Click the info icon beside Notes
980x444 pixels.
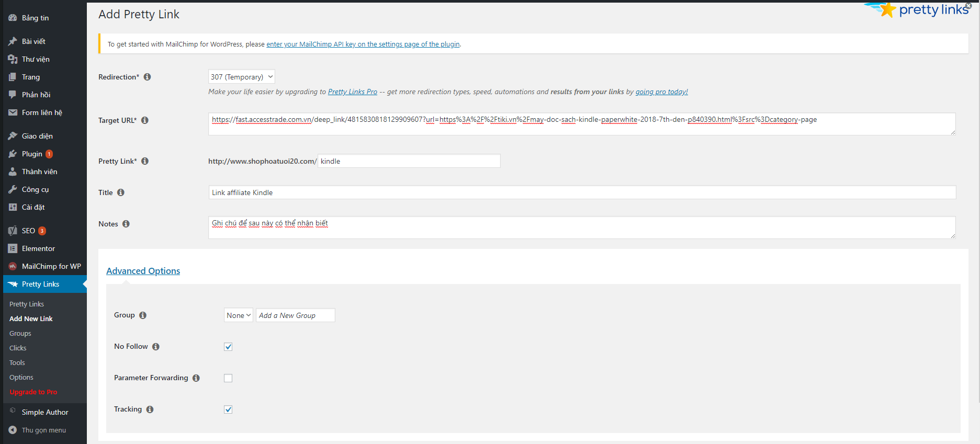coord(126,224)
